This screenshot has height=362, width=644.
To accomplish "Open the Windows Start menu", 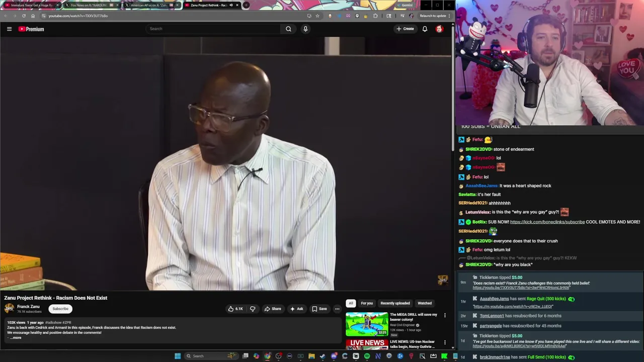I will tap(177, 356).
